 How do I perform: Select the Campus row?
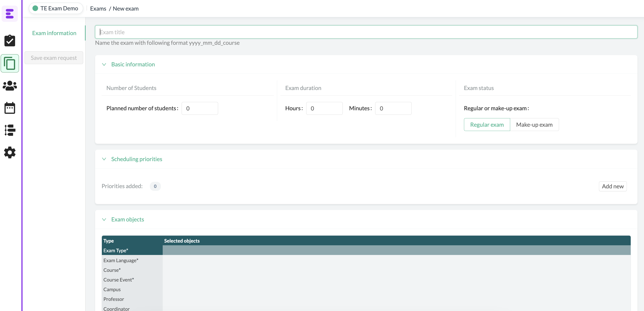click(x=366, y=289)
